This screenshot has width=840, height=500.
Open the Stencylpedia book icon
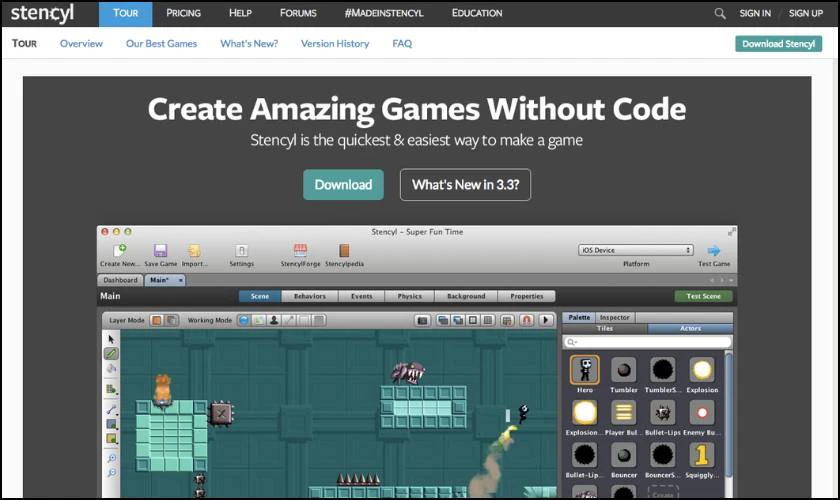344,250
